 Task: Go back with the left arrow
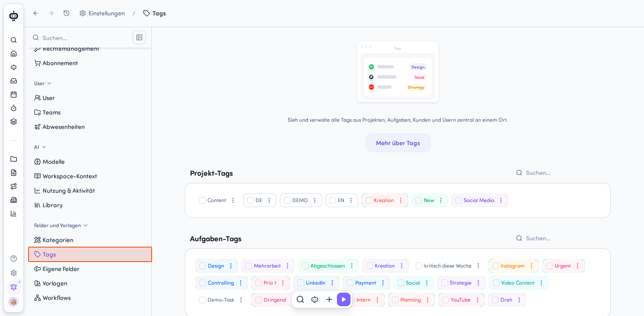(36, 13)
